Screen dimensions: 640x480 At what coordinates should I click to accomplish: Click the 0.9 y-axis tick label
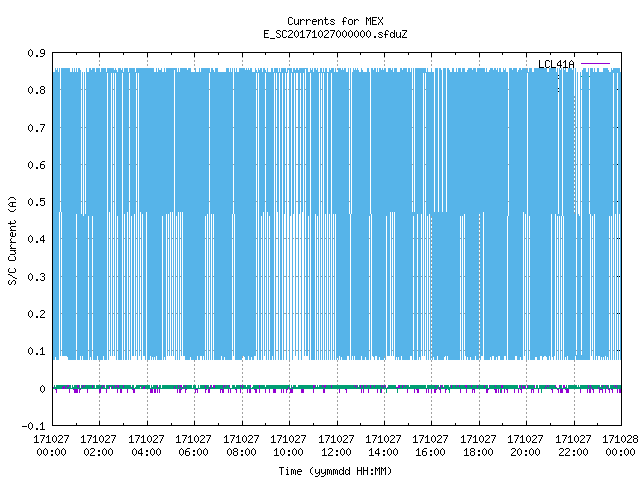[x=36, y=53]
